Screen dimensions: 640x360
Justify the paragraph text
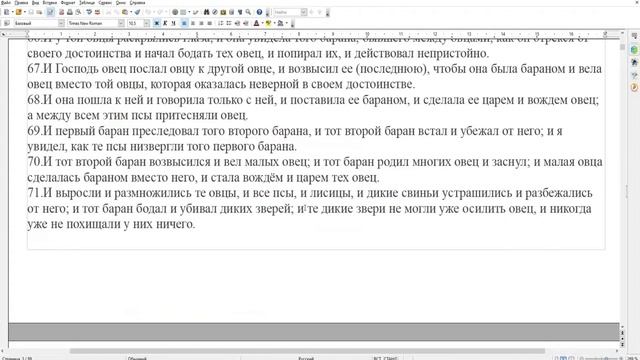coord(209,23)
